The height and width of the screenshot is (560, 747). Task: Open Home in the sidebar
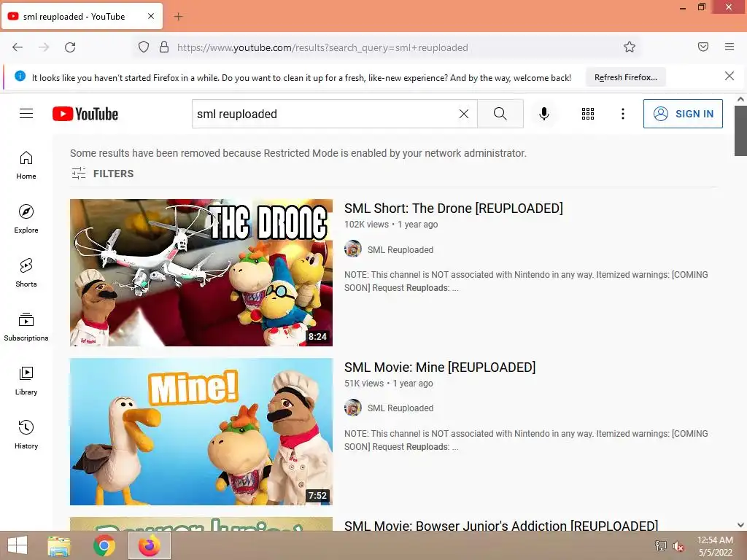coord(26,166)
